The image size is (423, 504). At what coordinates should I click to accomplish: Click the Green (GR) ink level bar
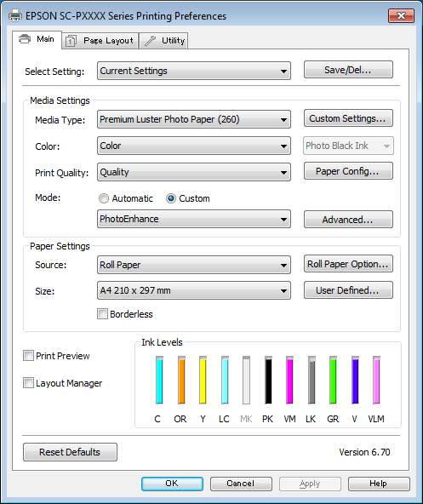(x=334, y=380)
